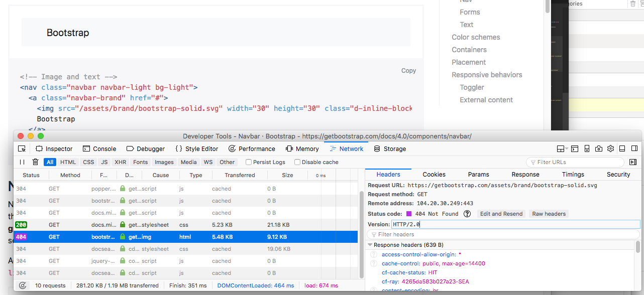This screenshot has height=295, width=644.
Task: Open performance analysis from status bar
Action: 23,285
